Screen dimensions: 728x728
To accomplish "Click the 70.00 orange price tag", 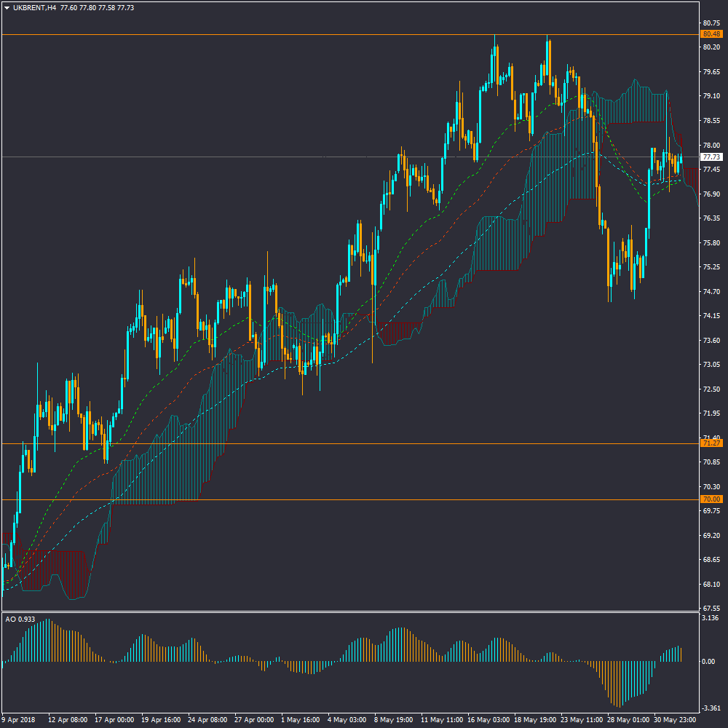I will (711, 499).
